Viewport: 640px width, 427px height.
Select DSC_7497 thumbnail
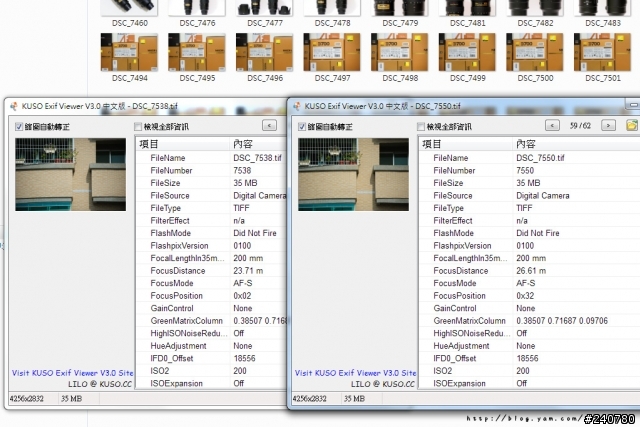click(x=332, y=52)
